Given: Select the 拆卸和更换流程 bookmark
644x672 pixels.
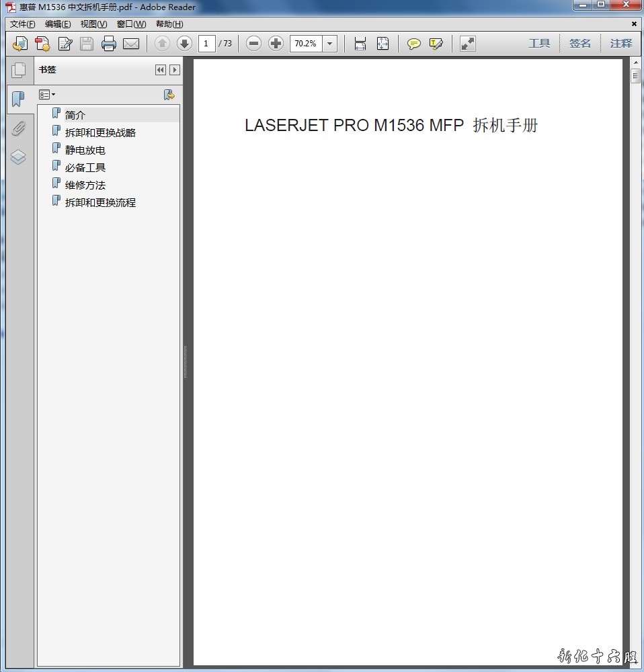Looking at the screenshot, I should point(100,202).
